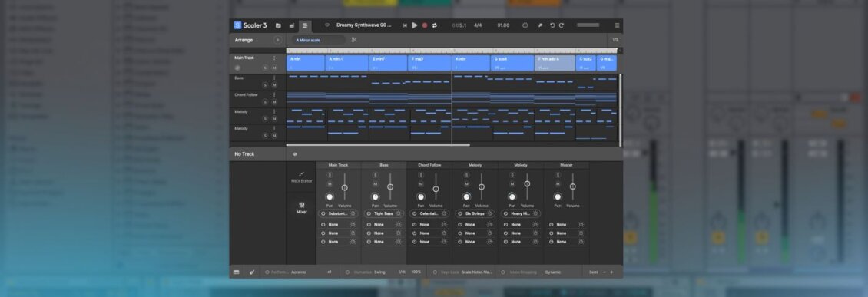Select the scissors split tool
868x297 pixels.
(x=354, y=40)
